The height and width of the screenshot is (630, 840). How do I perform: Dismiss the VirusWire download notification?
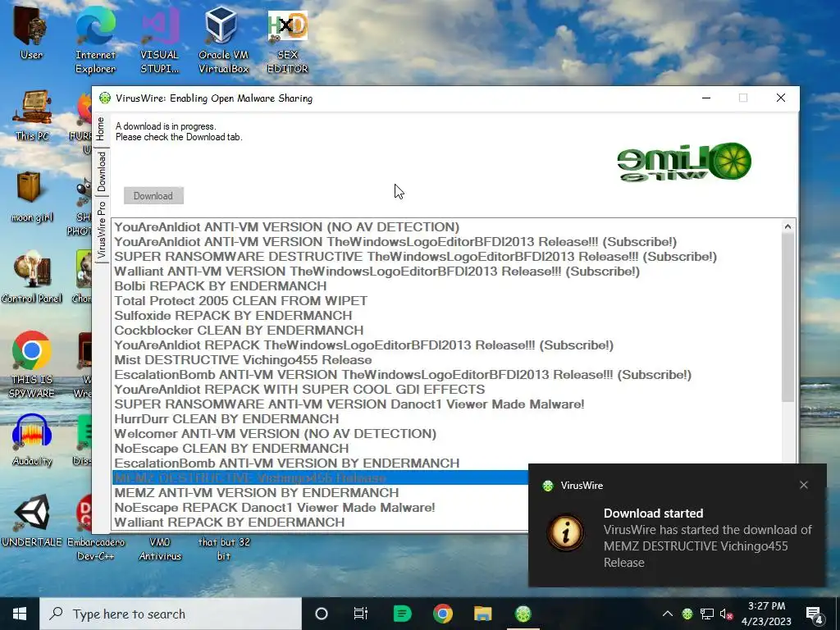804,485
